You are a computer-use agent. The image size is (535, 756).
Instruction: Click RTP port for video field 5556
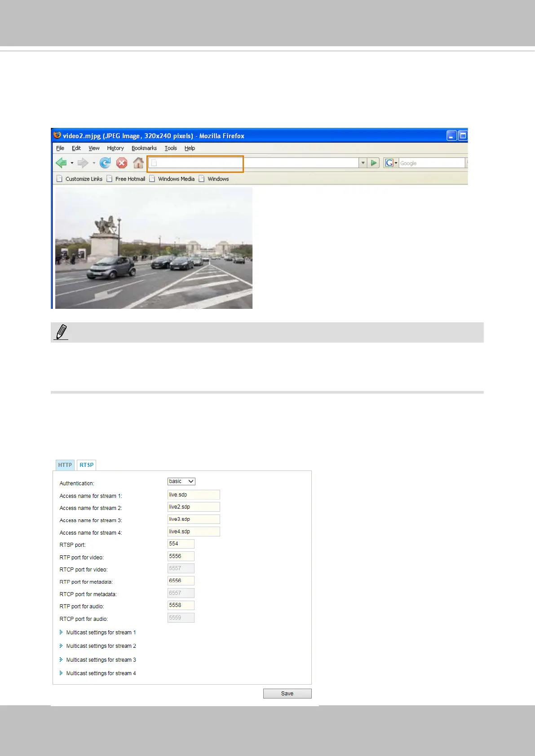coord(181,556)
